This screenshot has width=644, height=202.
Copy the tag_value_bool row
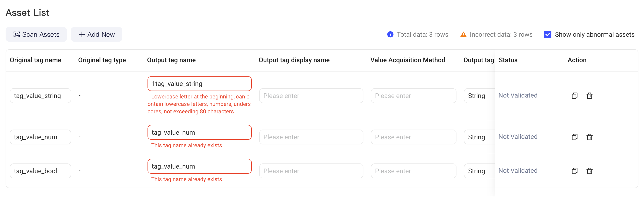[574, 171]
